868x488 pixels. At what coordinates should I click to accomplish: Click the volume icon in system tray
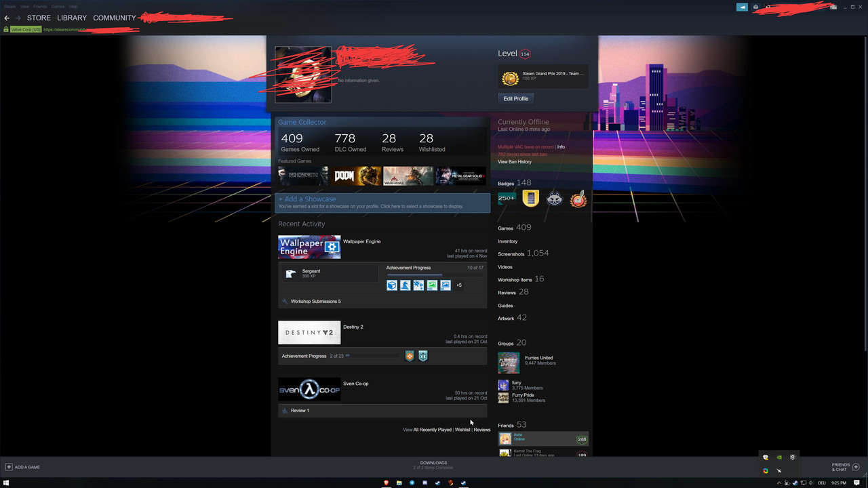click(812, 483)
